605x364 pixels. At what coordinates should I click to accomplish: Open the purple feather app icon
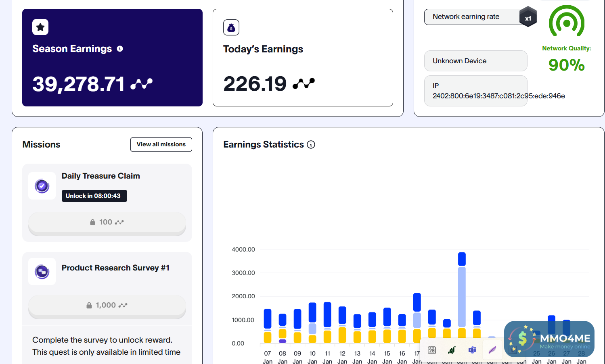(x=492, y=349)
